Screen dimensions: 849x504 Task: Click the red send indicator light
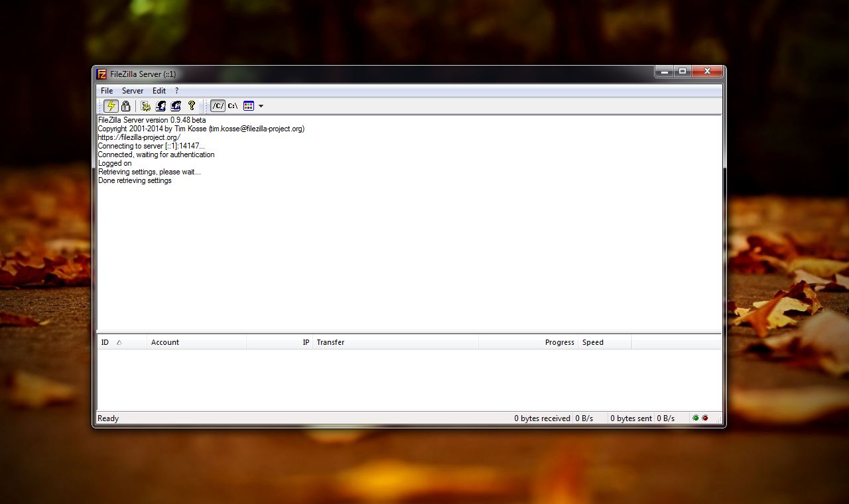705,418
